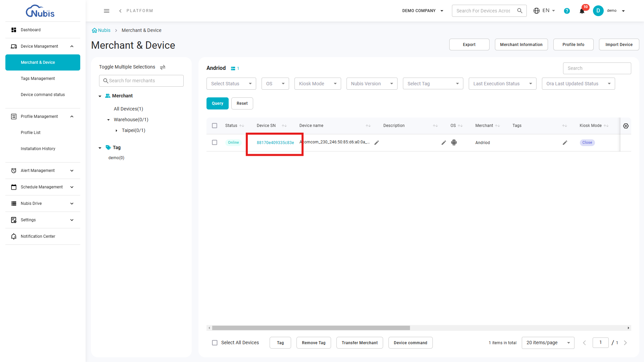Open the DEMO COMPANY dropdown
The width and height of the screenshot is (644, 362).
pyautogui.click(x=423, y=11)
